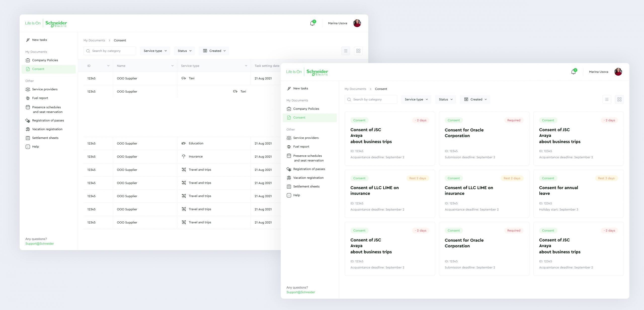644x310 pixels.
Task: Open Registration of passes in back sidebar
Action: point(48,121)
